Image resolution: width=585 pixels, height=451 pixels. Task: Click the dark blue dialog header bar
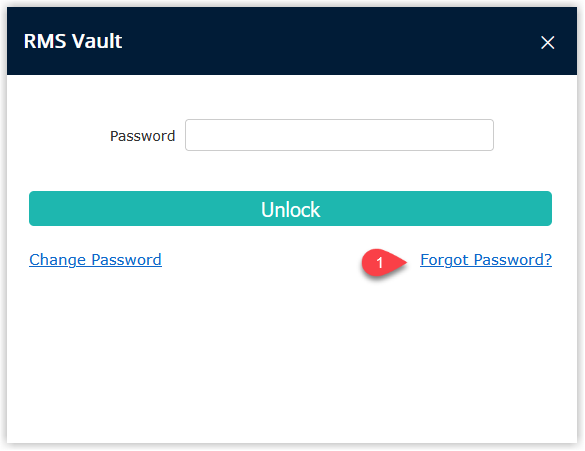click(x=292, y=41)
